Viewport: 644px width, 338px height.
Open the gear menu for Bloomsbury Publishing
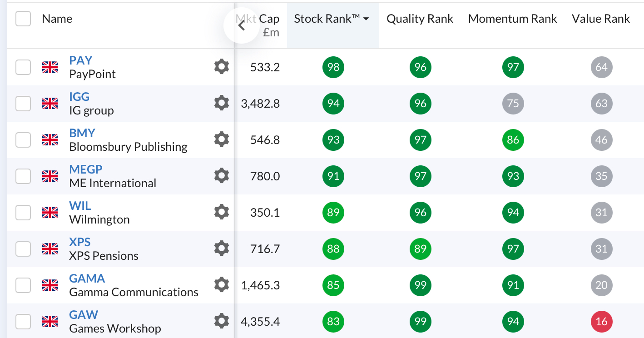click(221, 140)
